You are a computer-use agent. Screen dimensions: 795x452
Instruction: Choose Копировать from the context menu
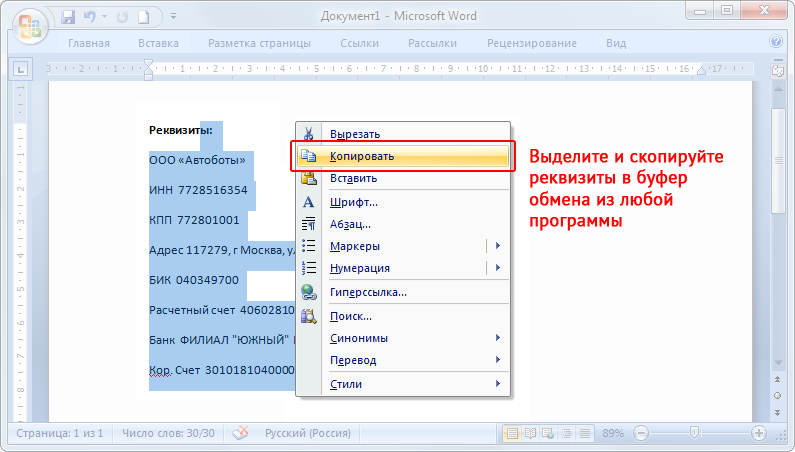403,156
